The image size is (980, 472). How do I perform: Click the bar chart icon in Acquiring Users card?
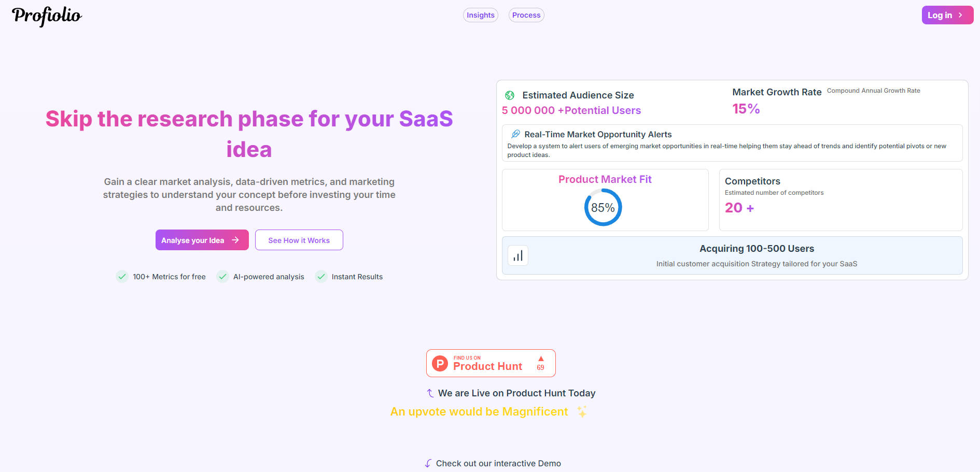[x=517, y=256]
